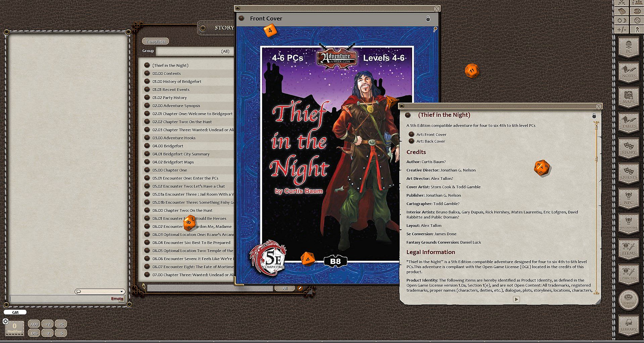Click the scrollbar in (Thief in the Night) window

click(596, 208)
